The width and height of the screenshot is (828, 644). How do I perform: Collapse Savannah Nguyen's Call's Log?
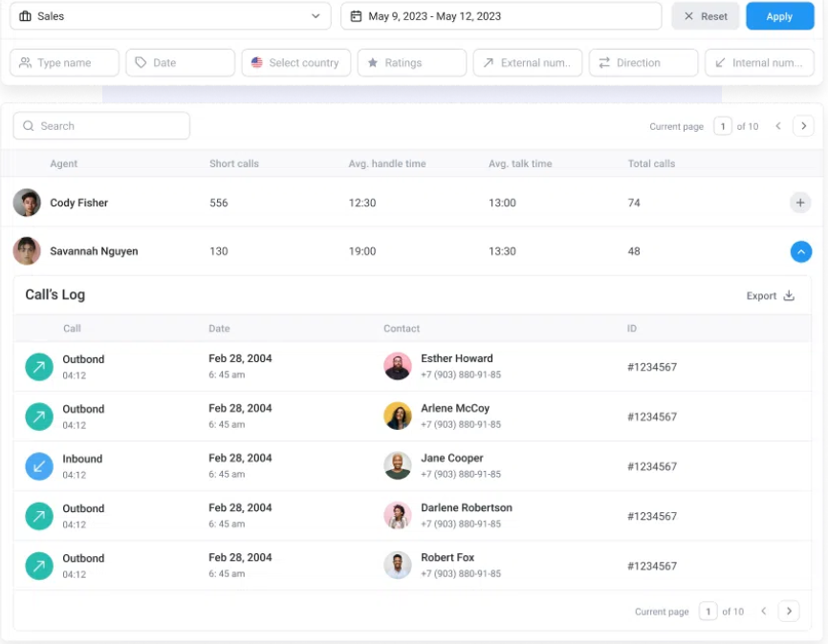[x=800, y=251]
